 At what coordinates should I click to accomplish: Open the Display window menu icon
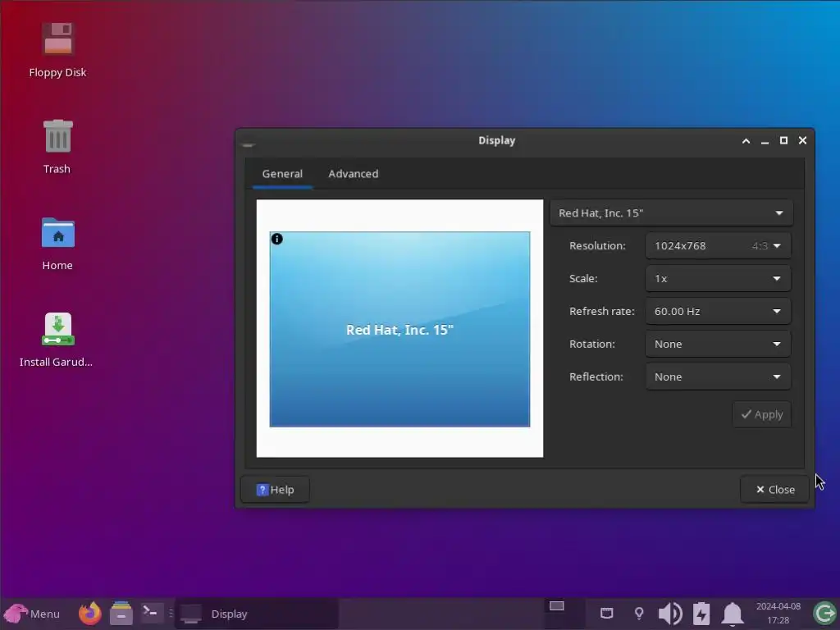coord(248,144)
